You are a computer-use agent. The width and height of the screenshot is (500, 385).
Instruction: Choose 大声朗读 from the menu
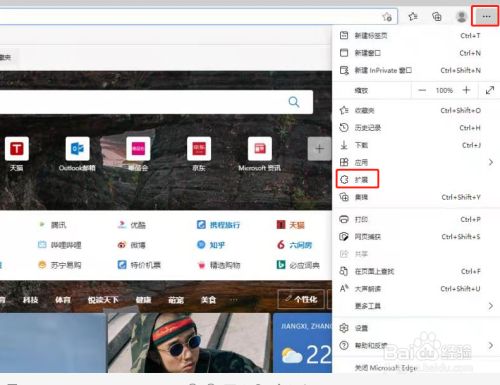(416, 289)
